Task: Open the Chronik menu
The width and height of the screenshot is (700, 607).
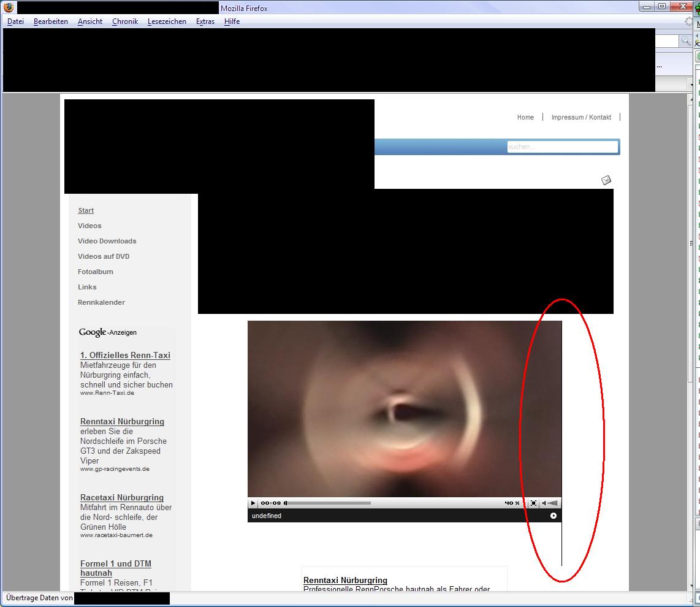Action: pos(125,21)
